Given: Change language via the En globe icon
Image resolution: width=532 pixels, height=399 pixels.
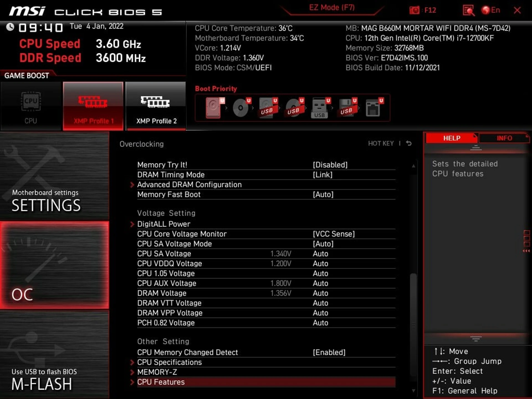Looking at the screenshot, I should (x=491, y=10).
